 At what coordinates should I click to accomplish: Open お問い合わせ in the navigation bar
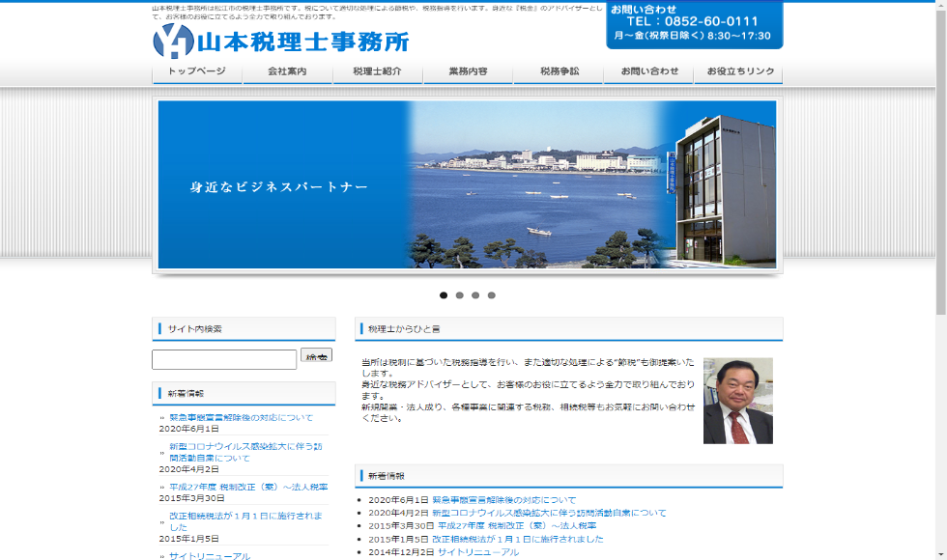point(648,72)
